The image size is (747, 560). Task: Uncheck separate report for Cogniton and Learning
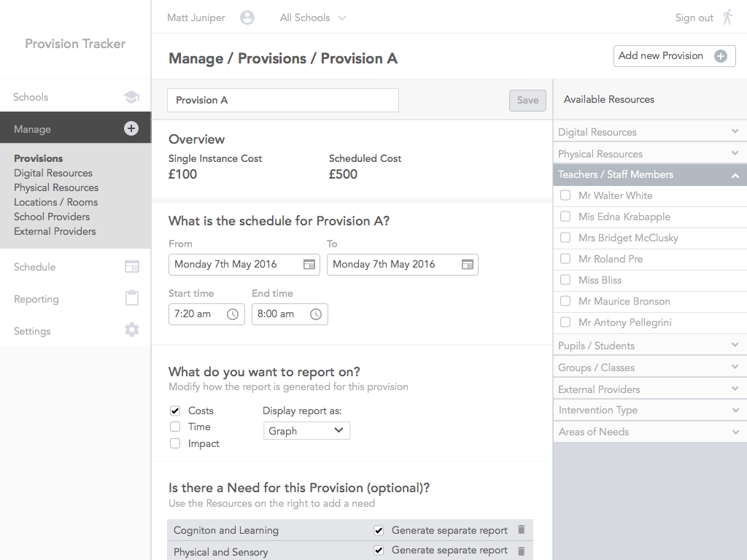point(379,530)
